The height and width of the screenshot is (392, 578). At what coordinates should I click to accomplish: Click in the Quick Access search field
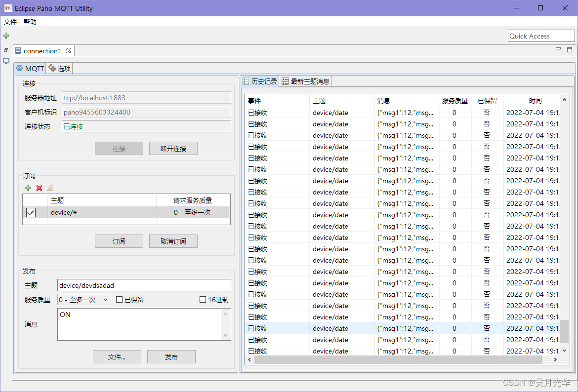click(541, 36)
